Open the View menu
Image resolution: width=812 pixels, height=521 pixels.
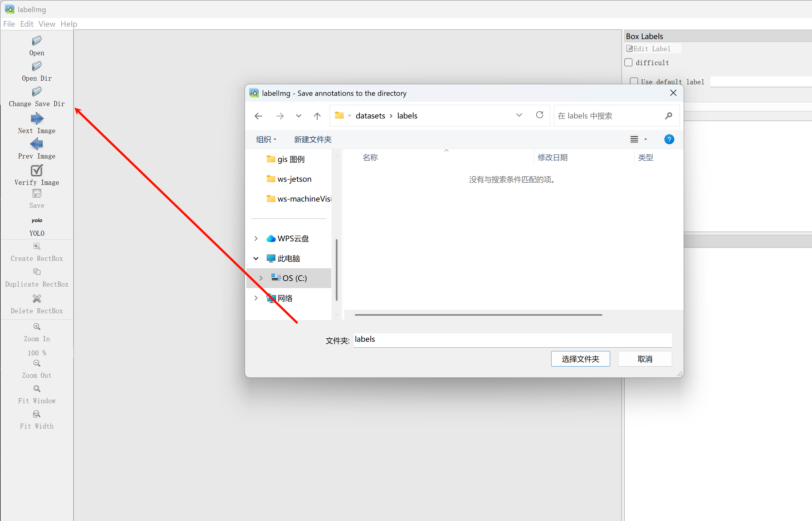pos(47,24)
